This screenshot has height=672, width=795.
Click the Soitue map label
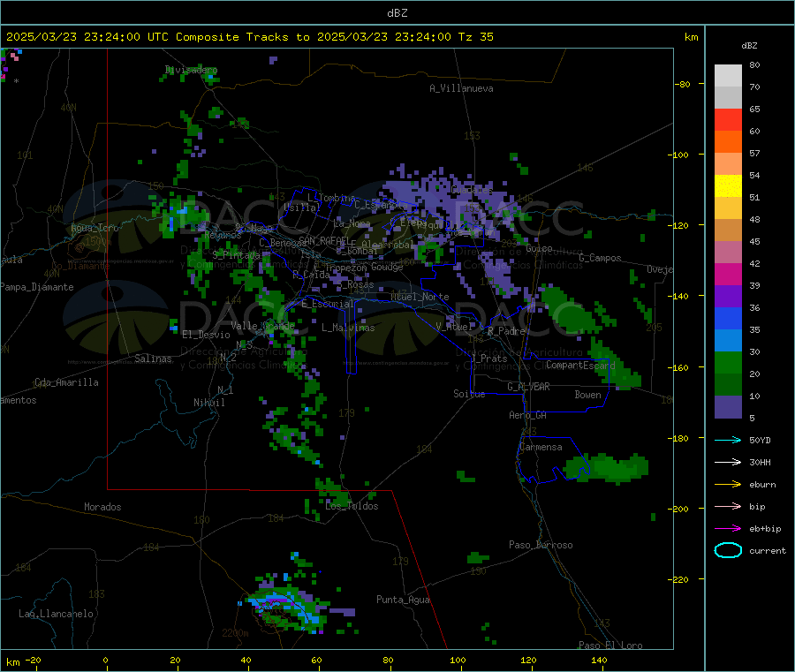pos(469,394)
